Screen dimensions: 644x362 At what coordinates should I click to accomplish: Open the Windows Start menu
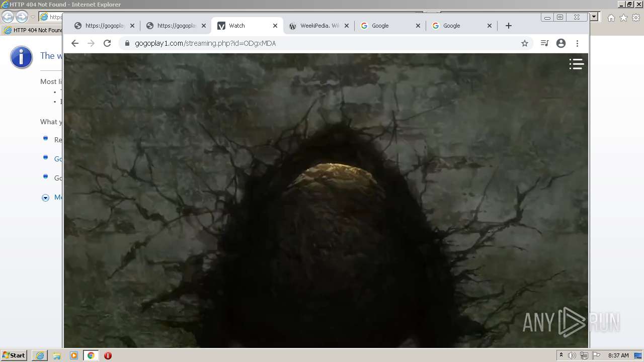pos(14,355)
